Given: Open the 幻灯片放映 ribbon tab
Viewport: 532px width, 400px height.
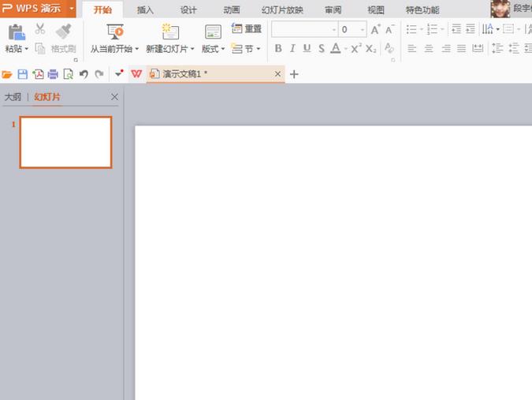Looking at the screenshot, I should coord(282,9).
